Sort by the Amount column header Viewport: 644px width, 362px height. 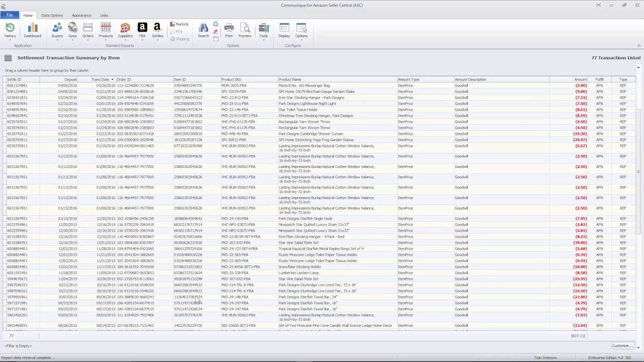[x=569, y=79]
